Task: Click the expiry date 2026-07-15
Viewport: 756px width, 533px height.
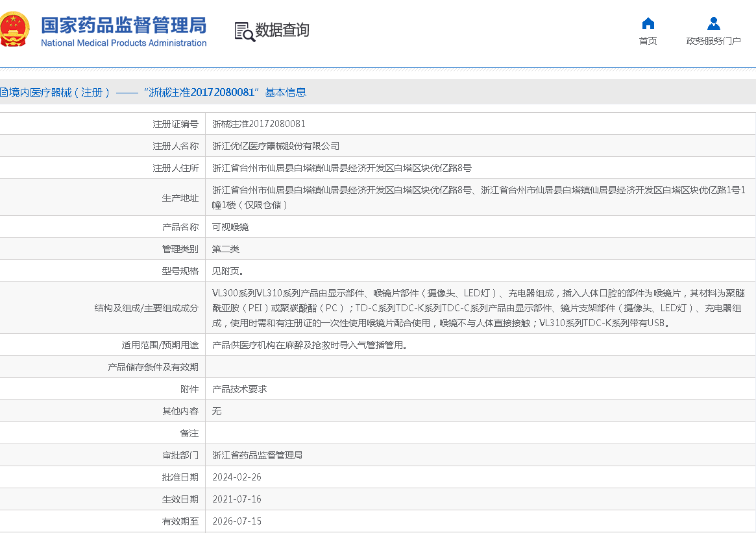Action: 237,521
